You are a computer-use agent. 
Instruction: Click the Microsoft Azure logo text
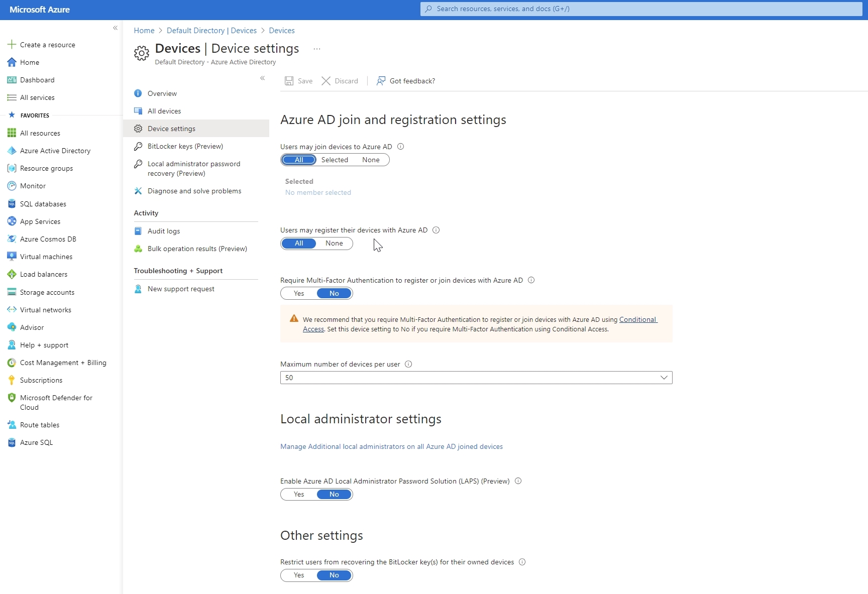pos(40,10)
